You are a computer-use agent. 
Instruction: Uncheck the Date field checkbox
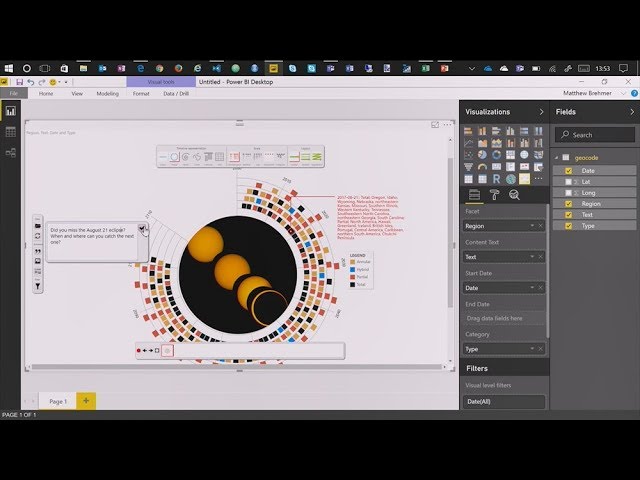(569, 171)
